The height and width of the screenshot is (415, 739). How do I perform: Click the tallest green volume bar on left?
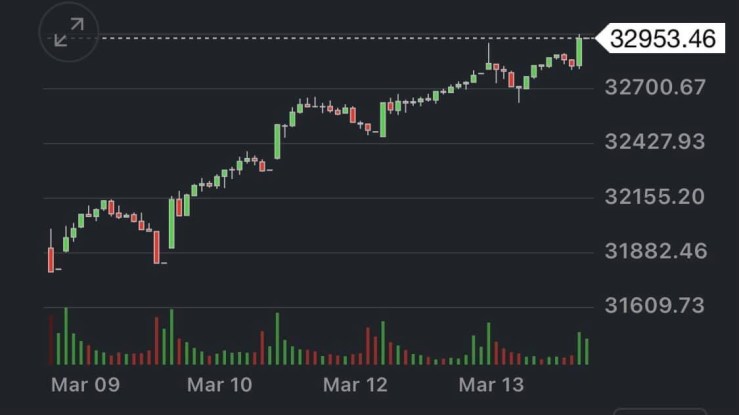tap(66, 337)
